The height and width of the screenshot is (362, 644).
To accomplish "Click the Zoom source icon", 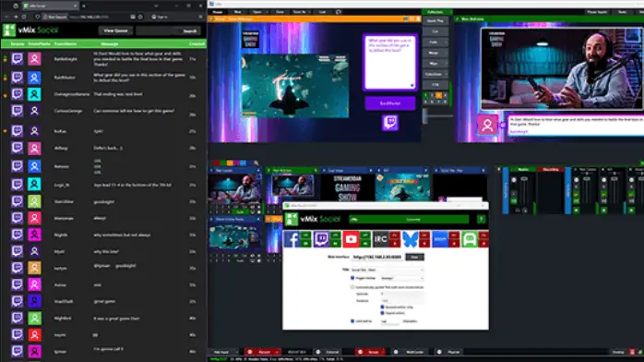I will tap(439, 239).
